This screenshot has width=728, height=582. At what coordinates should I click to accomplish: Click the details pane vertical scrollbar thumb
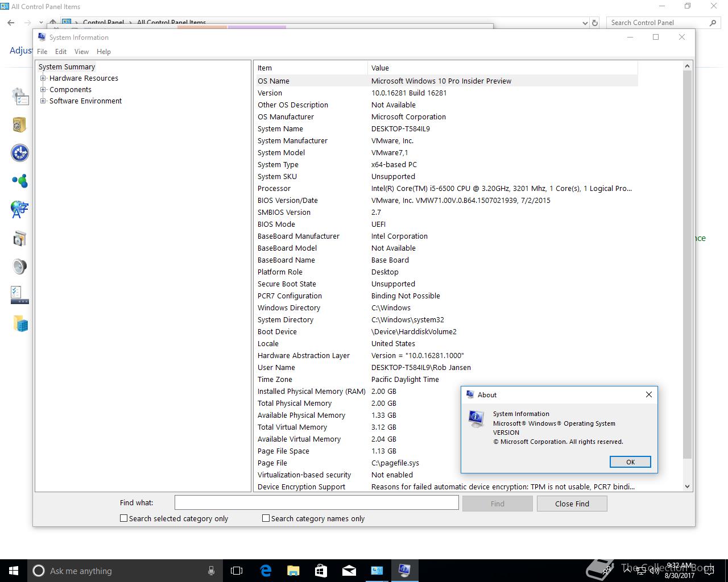coord(687,265)
